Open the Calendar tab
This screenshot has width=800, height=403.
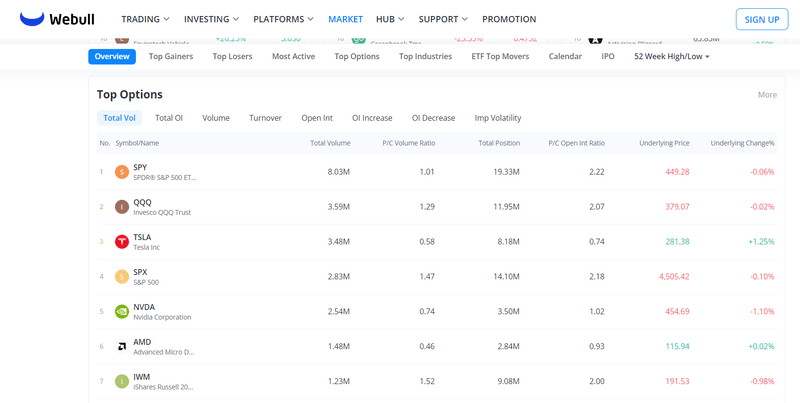(565, 57)
